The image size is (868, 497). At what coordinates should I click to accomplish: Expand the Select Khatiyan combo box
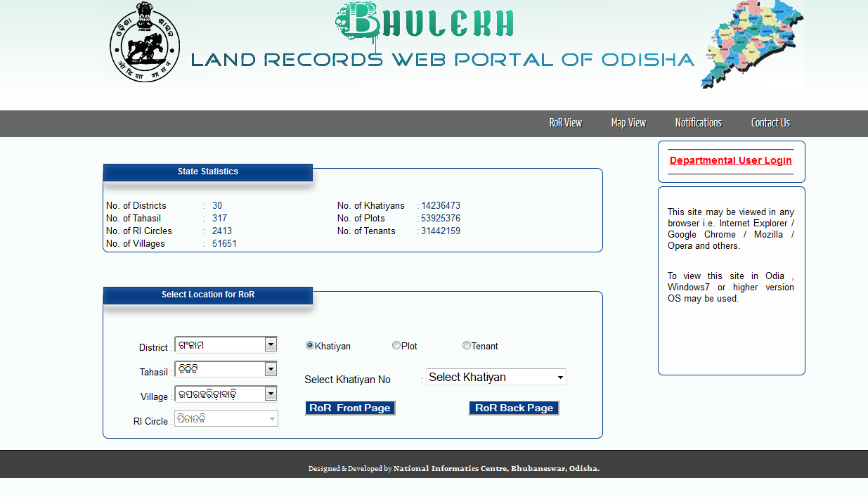coord(496,377)
